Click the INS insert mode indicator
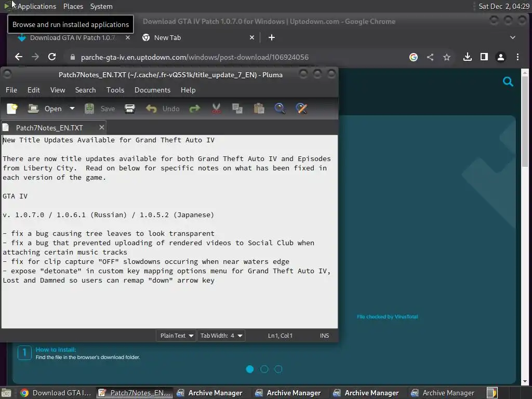This screenshot has width=532, height=399. [324, 336]
